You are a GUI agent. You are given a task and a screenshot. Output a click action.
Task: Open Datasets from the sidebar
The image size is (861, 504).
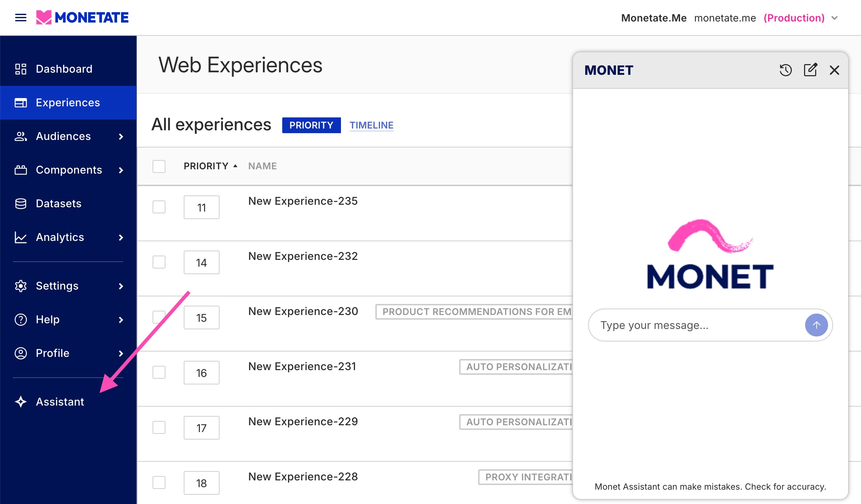(x=59, y=203)
